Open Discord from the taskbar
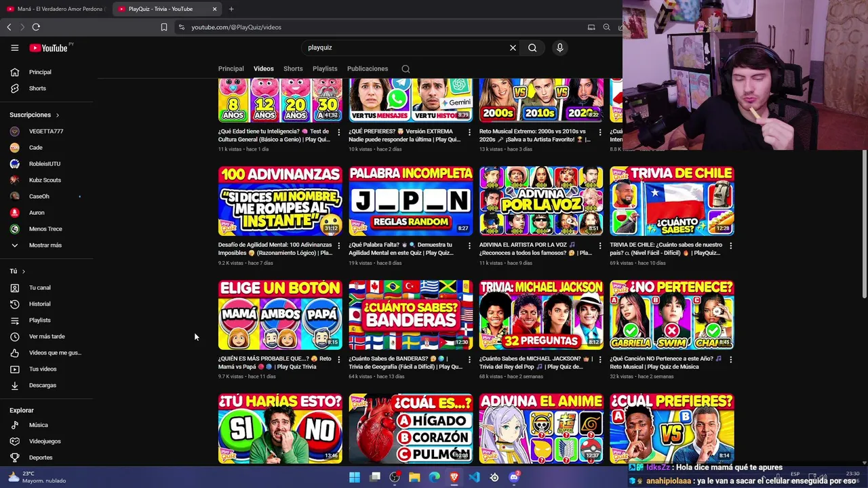Screen dimensions: 868x488 pyautogui.click(x=514, y=477)
